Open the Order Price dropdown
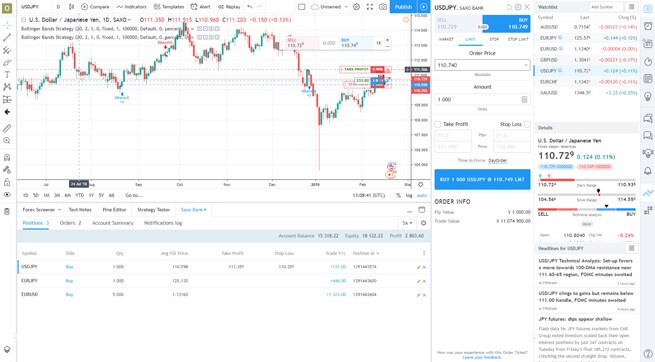Viewport: 655px width, 362px height. tap(526, 65)
